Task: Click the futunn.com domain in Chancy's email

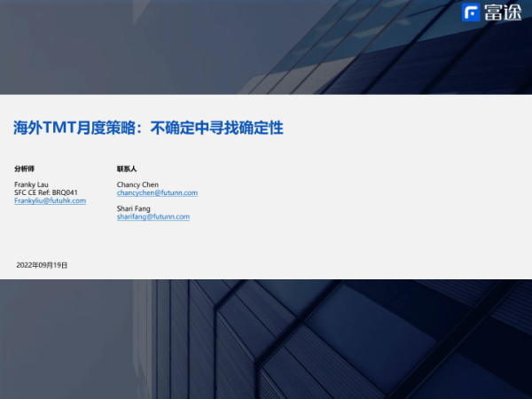Action: 177,192
